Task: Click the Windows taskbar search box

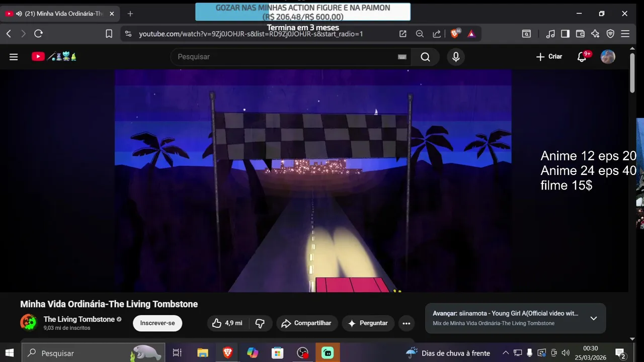Action: point(94,353)
